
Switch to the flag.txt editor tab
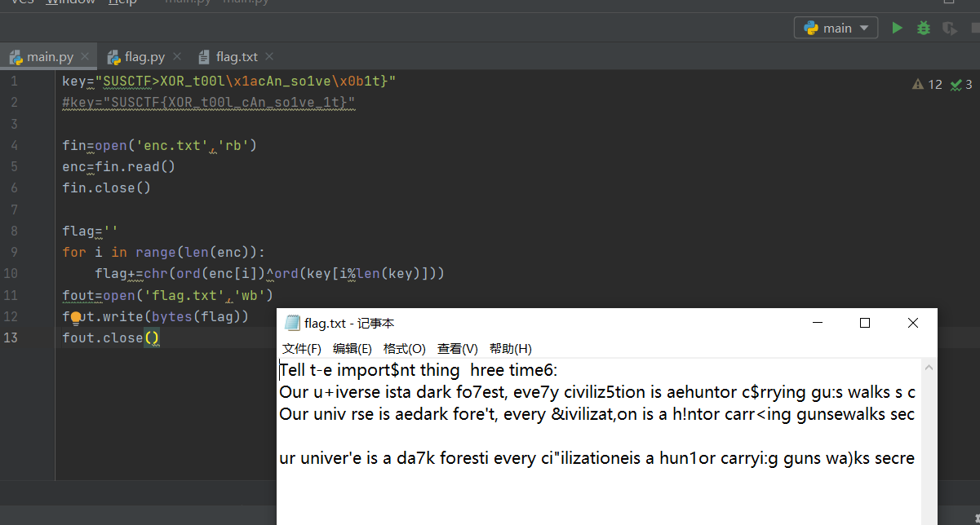(x=237, y=57)
